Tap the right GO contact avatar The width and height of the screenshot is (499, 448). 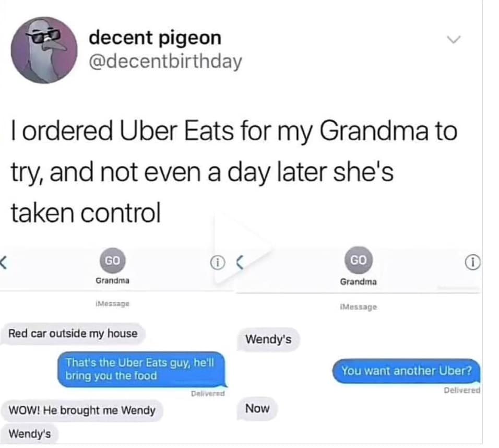click(x=359, y=260)
